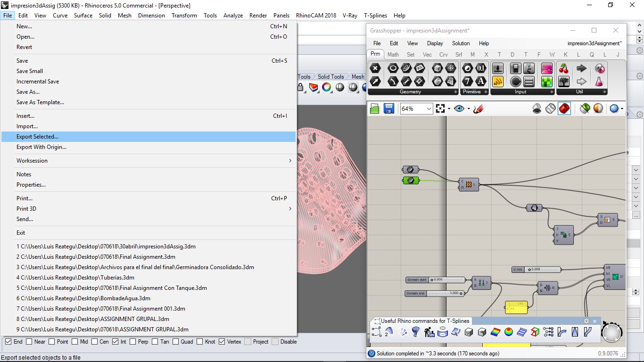644x362 pixels.
Task: Pick the green Image Sampler icon
Action: click(x=547, y=81)
